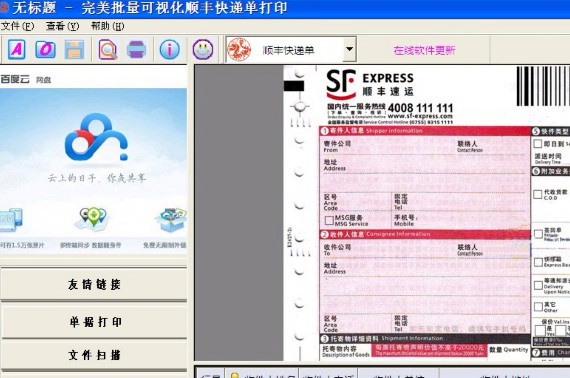Click the 寄件人信息 Shipper Information header
The width and height of the screenshot is (570, 378).
click(x=424, y=130)
